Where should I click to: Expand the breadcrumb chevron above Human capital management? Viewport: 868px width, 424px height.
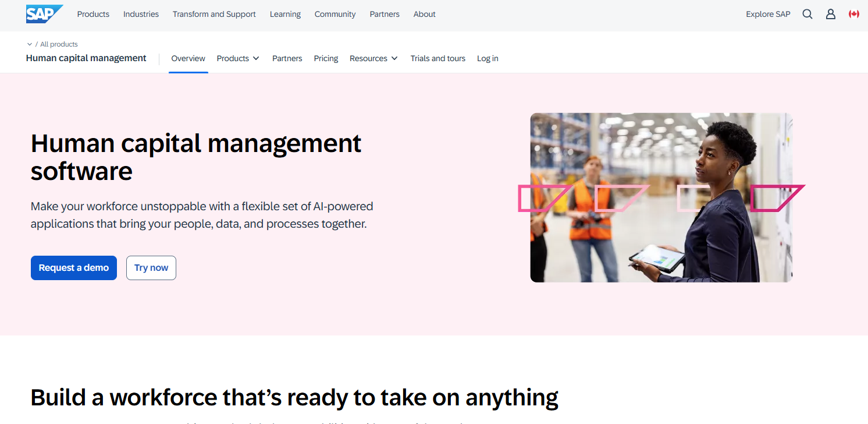coord(29,44)
